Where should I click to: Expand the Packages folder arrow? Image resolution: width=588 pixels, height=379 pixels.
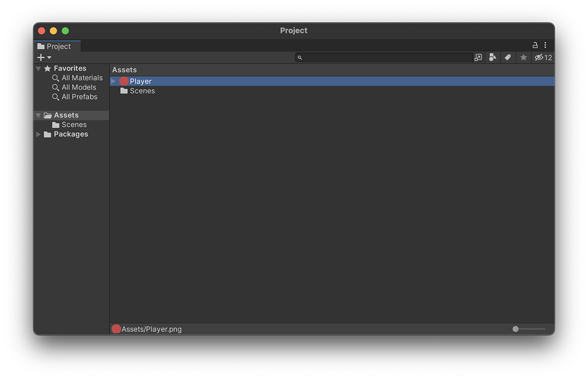[38, 134]
